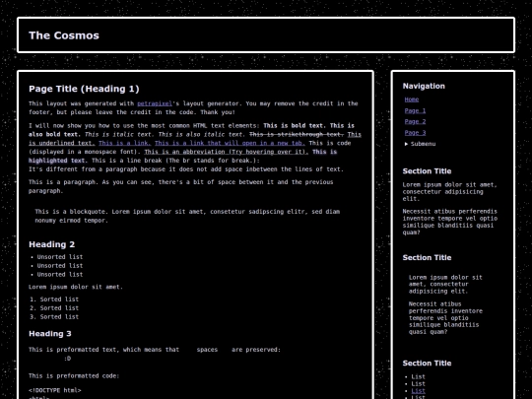The image size is (532, 399).
Task: Click The Cosmos site title
Action: click(x=64, y=35)
